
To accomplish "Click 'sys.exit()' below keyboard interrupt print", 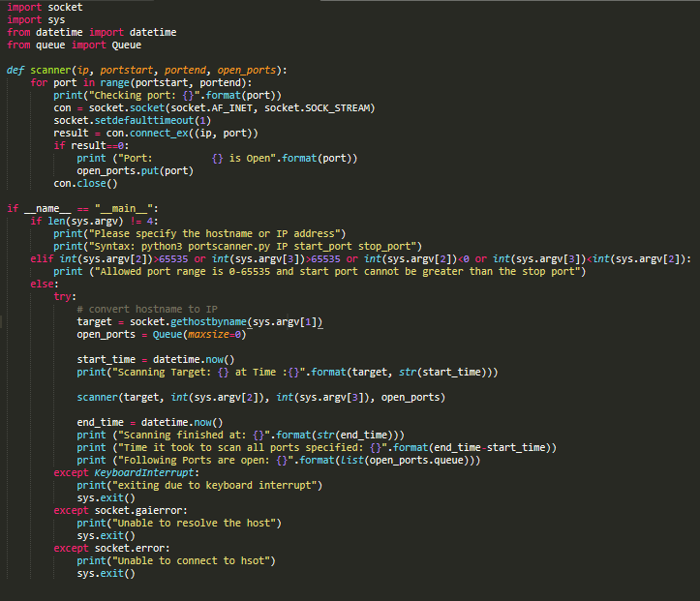I will [106, 498].
